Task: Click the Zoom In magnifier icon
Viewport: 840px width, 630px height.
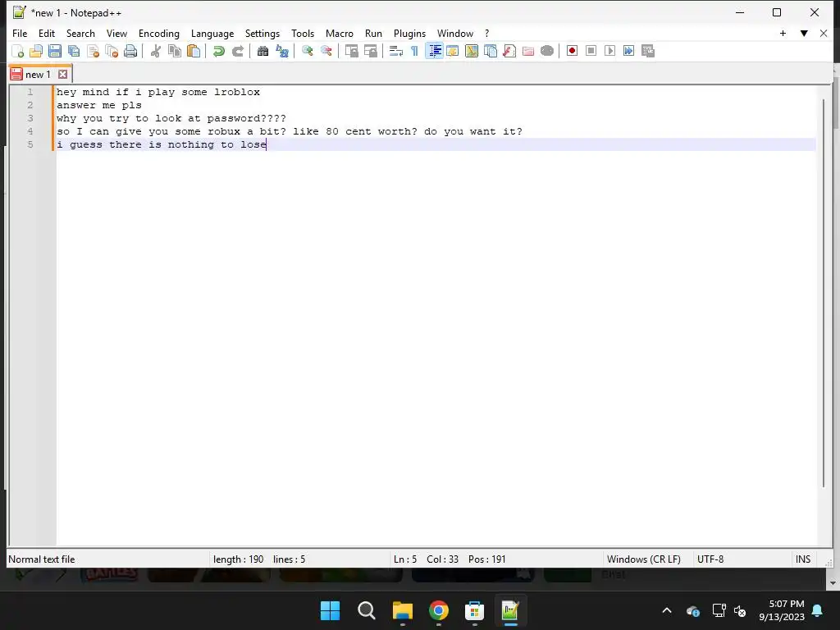Action: click(307, 52)
